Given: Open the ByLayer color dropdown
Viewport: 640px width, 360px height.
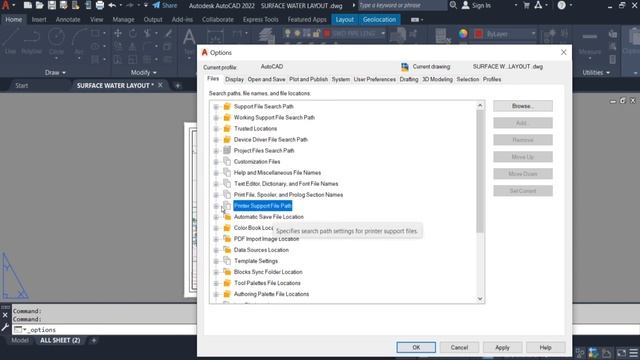Looking at the screenshot, I should coord(533,34).
